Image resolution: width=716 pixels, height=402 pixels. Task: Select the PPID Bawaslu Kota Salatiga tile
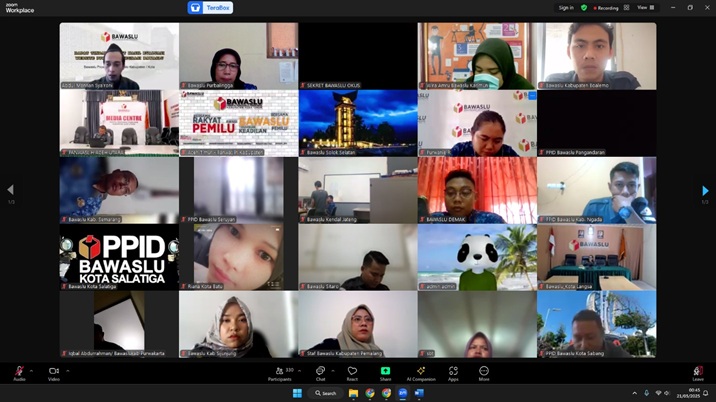click(x=119, y=257)
